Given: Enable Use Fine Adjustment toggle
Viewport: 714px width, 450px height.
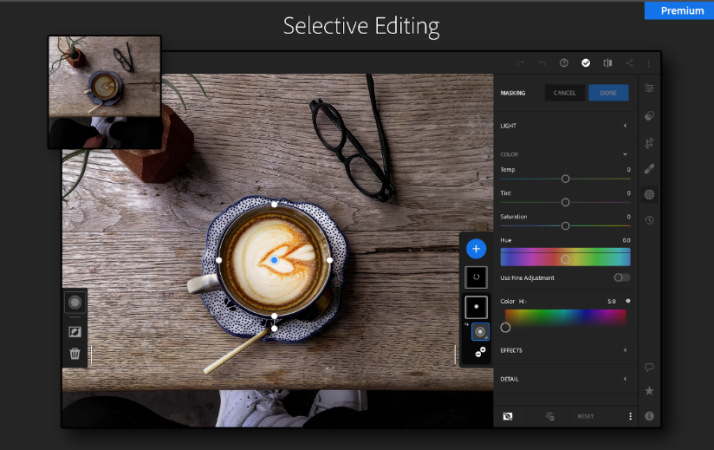Looking at the screenshot, I should tap(621, 277).
